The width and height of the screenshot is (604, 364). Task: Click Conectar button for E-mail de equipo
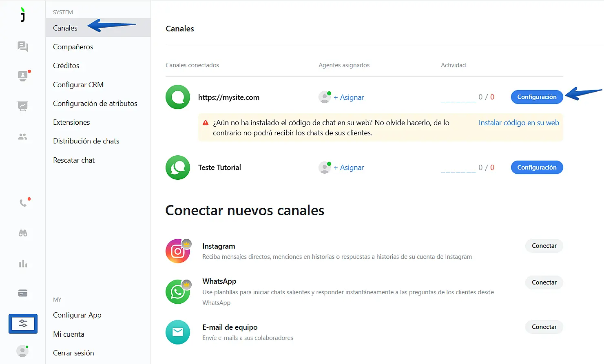click(x=544, y=327)
